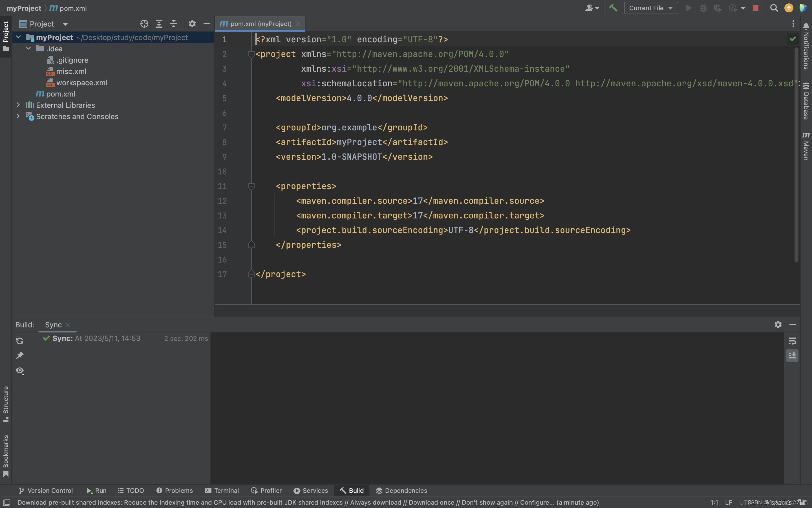812x508 pixels.
Task: Click the Run play icon in toolbar
Action: [689, 8]
